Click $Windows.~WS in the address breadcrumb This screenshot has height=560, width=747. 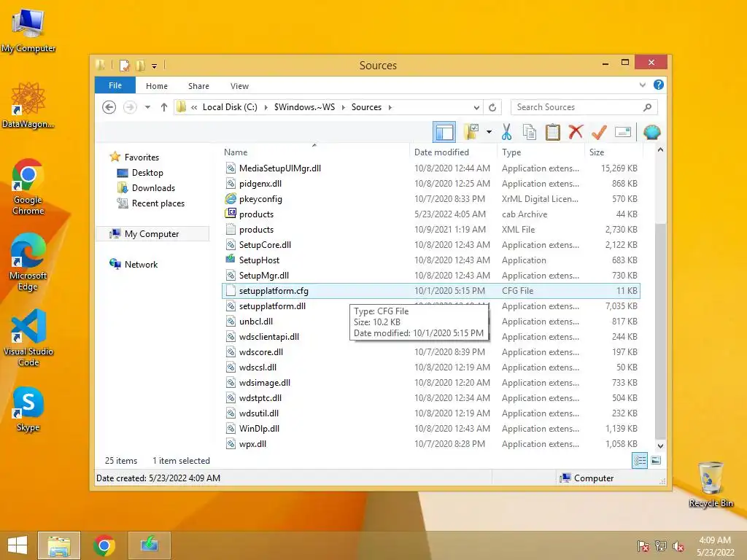point(304,107)
